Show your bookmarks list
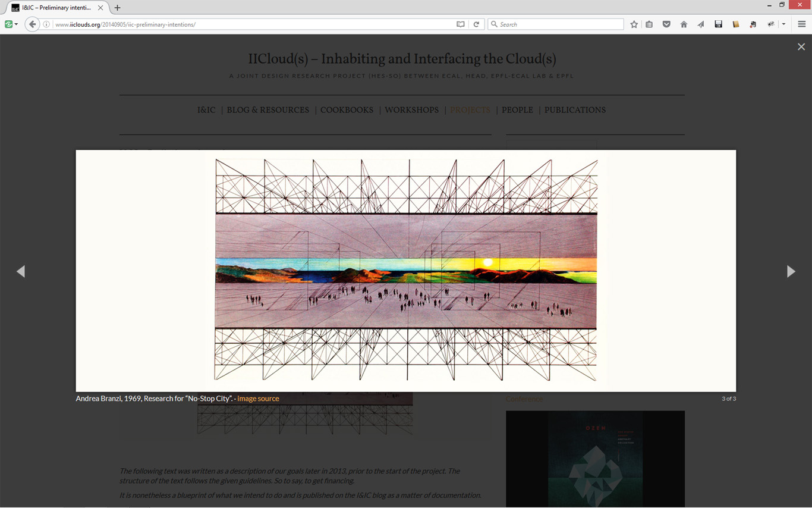 pyautogui.click(x=649, y=24)
